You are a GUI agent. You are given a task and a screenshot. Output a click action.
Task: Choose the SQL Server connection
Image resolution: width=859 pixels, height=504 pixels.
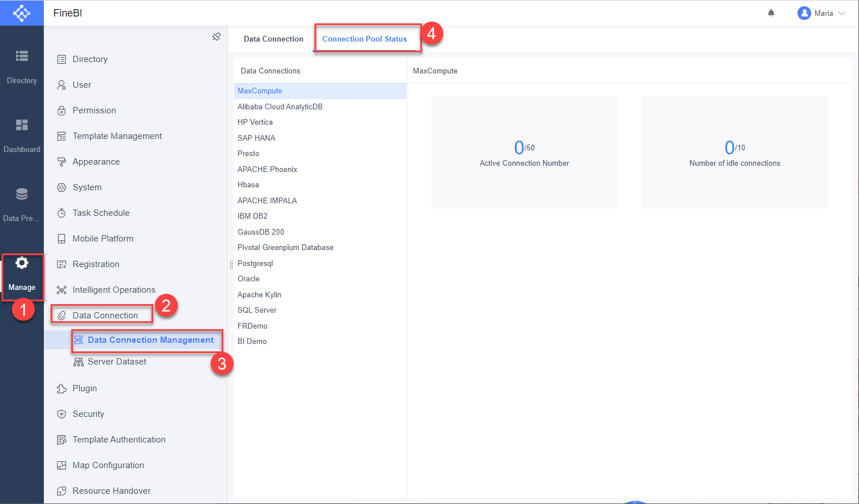point(320,310)
